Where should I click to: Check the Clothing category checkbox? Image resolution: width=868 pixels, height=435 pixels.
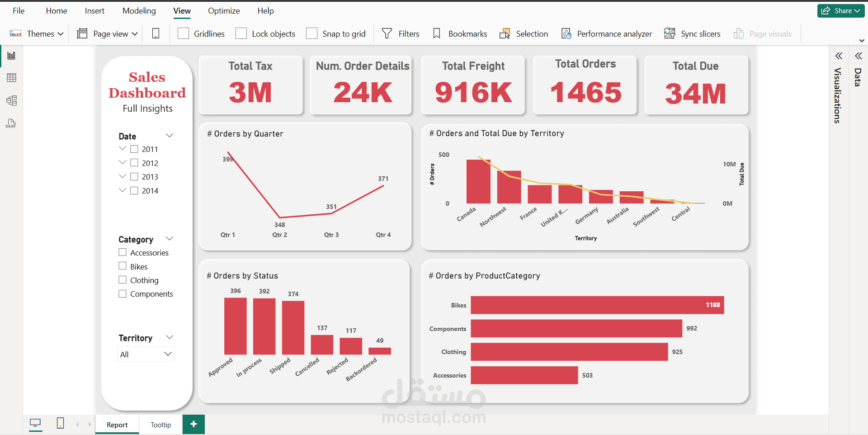click(123, 280)
